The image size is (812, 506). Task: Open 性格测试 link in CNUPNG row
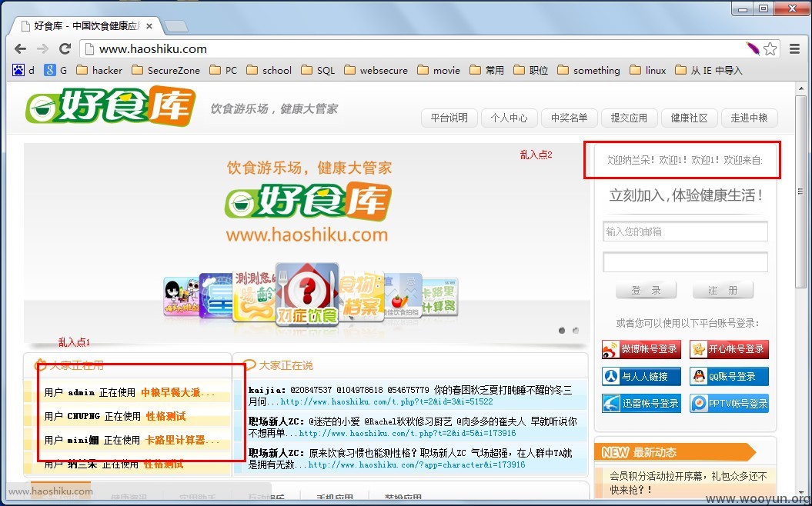[x=165, y=416]
